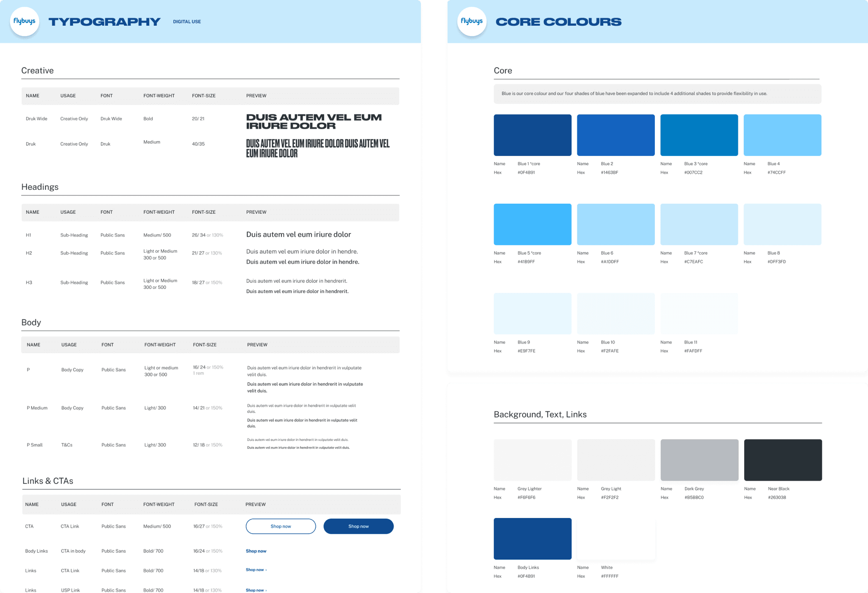
Task: Select the Blue 5 core swatch
Action: (532, 224)
